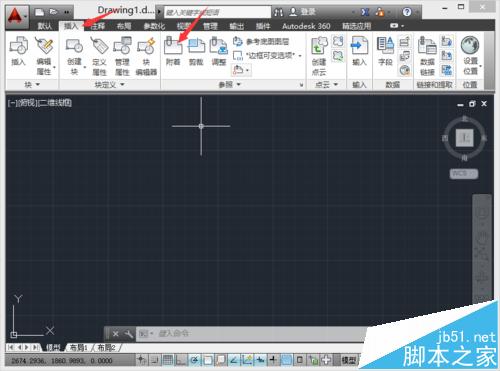The width and height of the screenshot is (500, 371).
Task: Click the 插件 (Plug-ins) ribbon tab
Action: 263,26
